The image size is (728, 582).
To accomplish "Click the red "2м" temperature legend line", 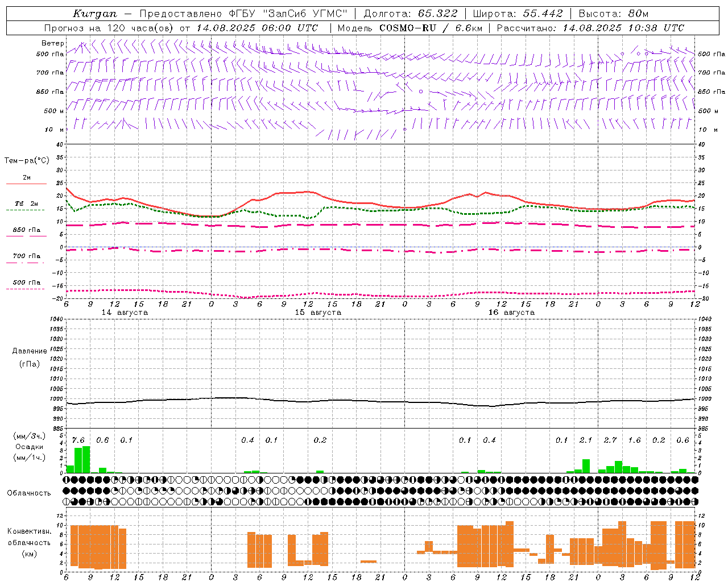I will [x=26, y=184].
